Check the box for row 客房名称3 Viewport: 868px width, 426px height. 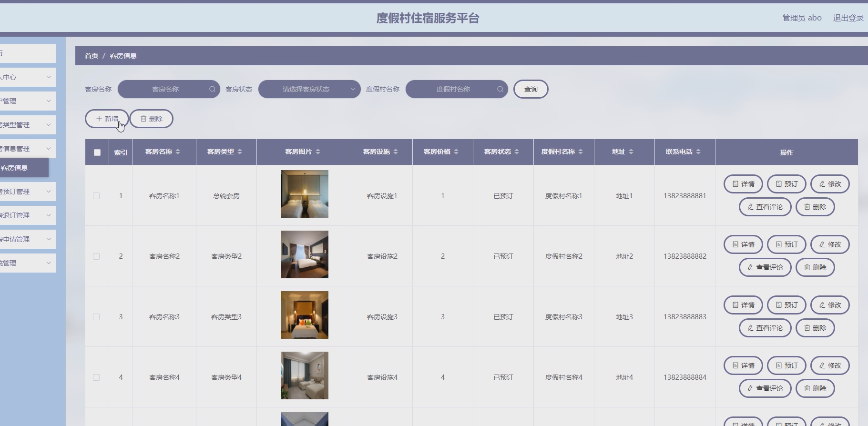pos(96,317)
